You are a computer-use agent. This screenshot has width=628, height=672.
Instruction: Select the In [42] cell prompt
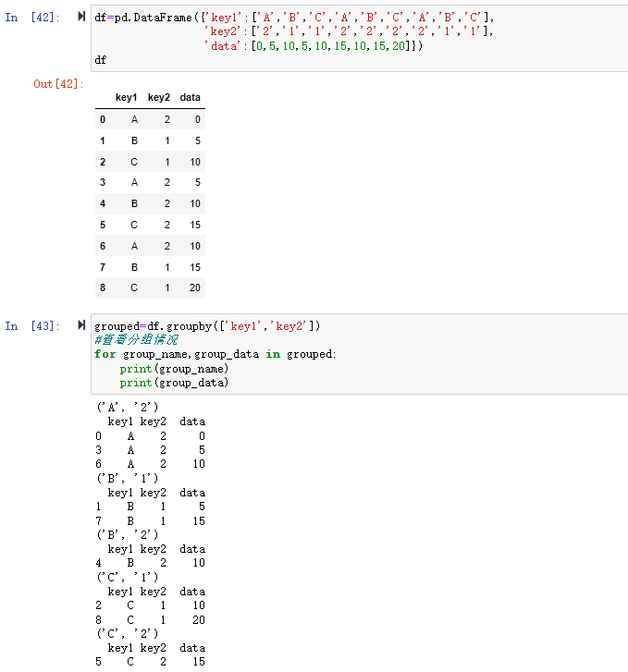[x=31, y=18]
